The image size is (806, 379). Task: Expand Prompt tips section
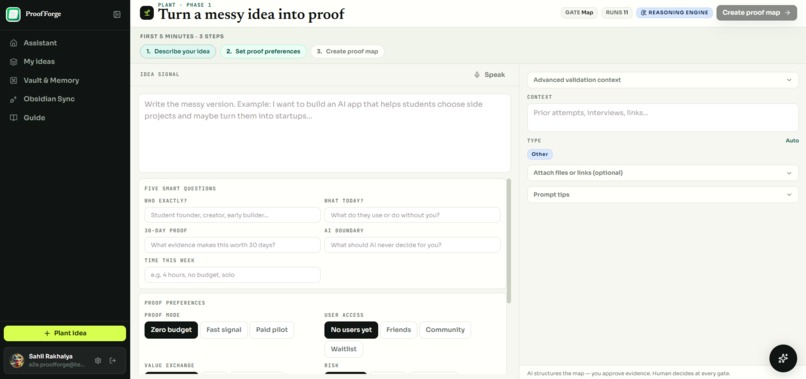[663, 195]
